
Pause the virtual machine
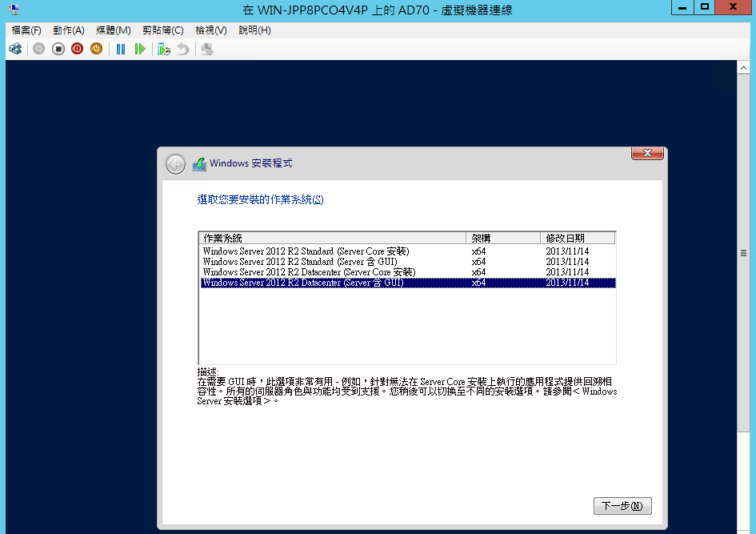pos(121,49)
